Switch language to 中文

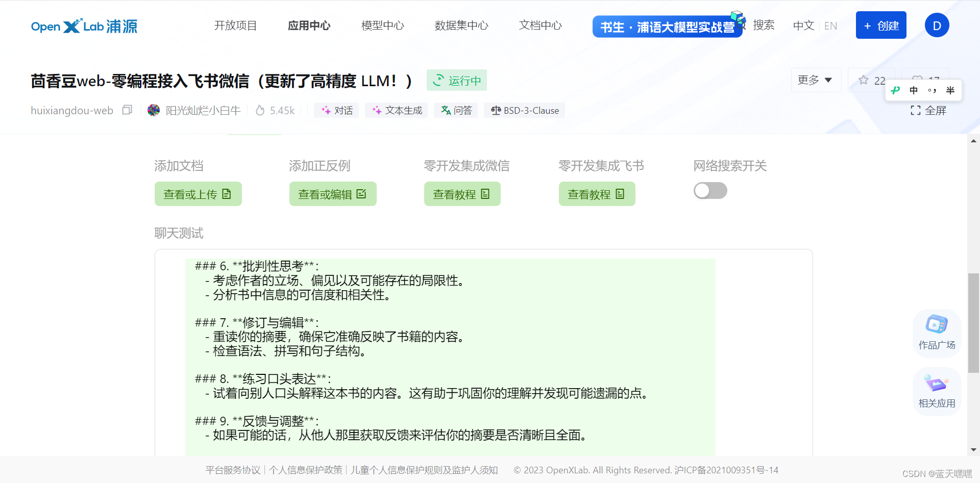tap(803, 26)
